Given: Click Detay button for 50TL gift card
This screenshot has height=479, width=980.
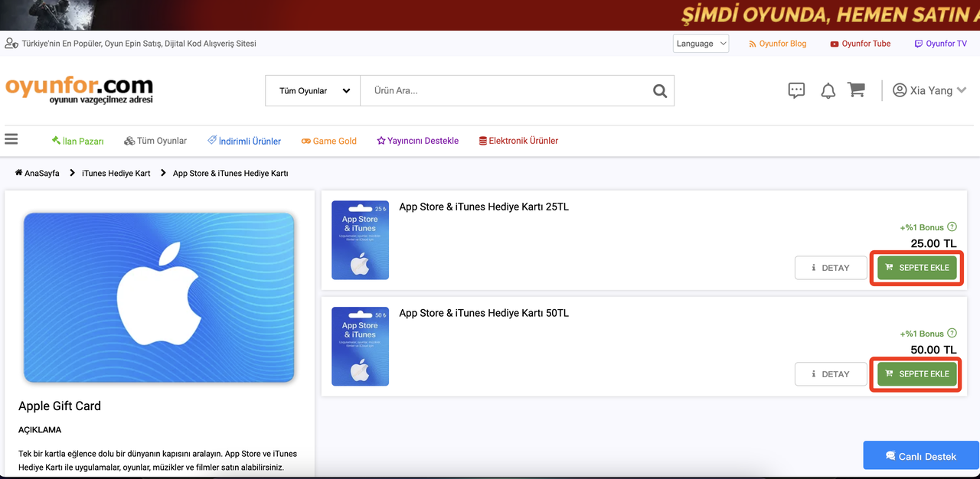Looking at the screenshot, I should point(831,374).
